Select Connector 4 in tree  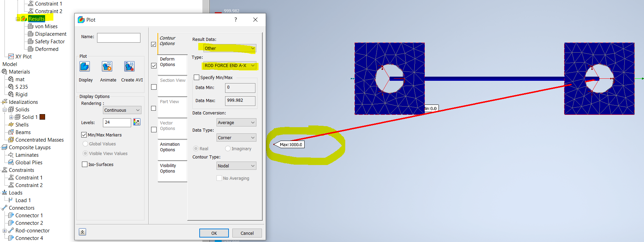29,238
